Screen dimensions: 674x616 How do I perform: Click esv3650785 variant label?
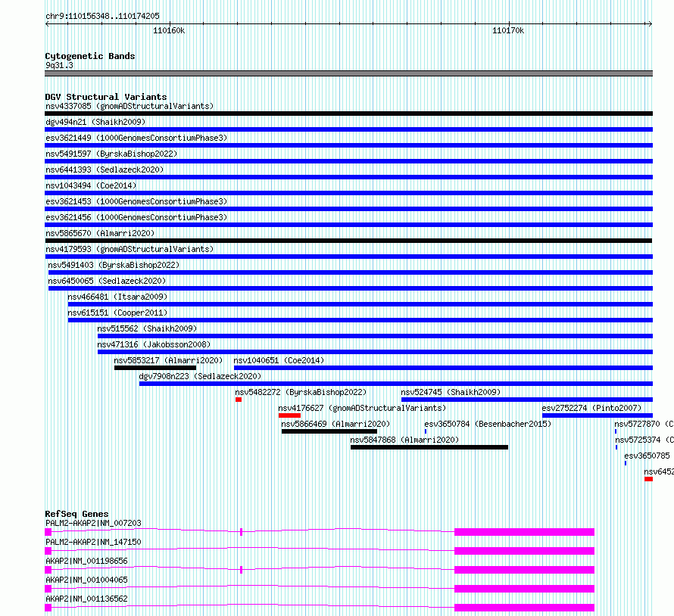click(647, 456)
